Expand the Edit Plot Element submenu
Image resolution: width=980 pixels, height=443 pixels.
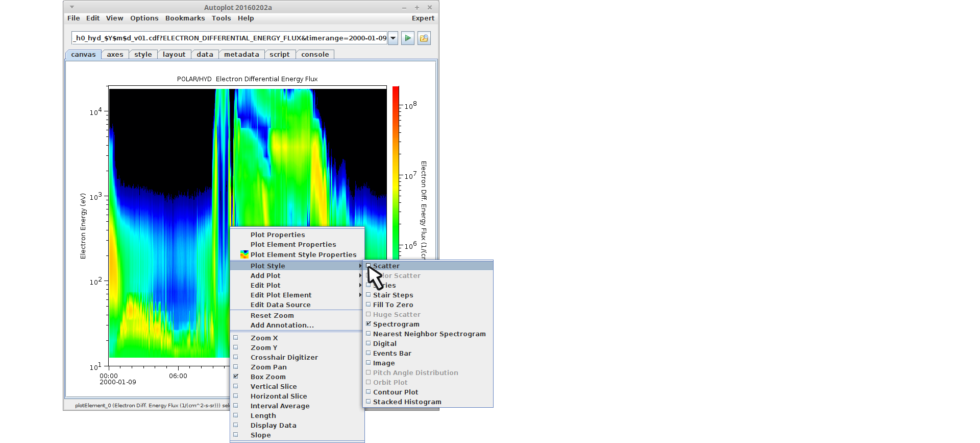[x=297, y=295]
